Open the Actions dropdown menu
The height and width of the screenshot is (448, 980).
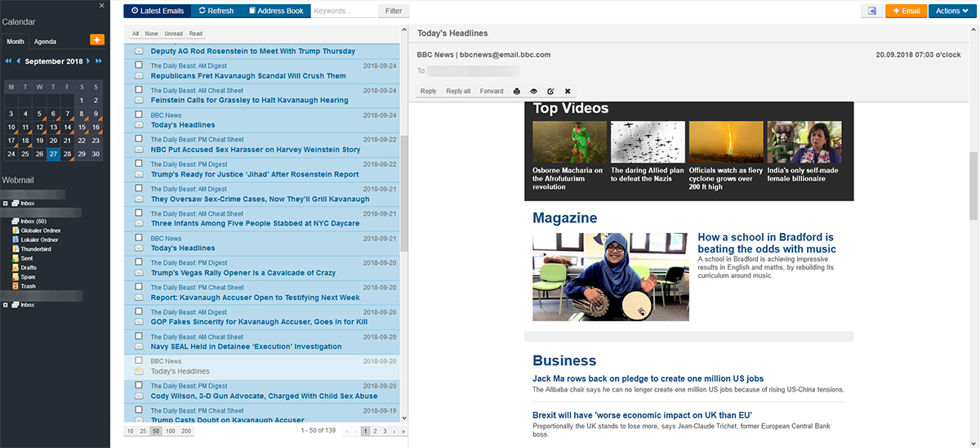click(x=952, y=11)
